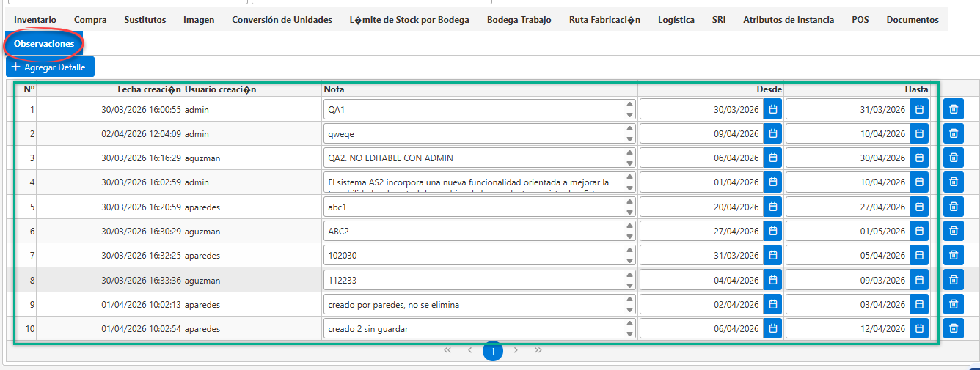The image size is (980, 370).
Task: Open the Ruta Fabricación tab
Action: (604, 20)
